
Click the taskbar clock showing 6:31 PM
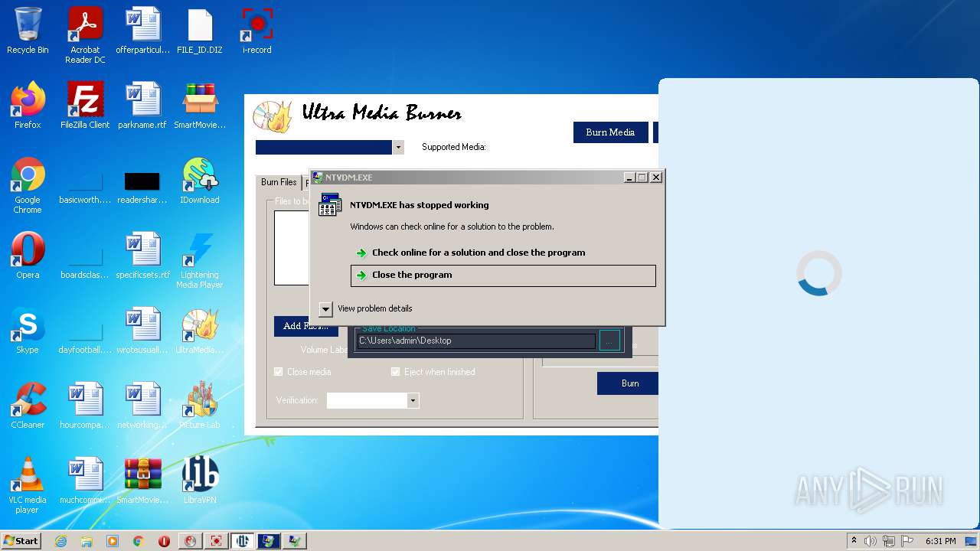(x=940, y=541)
